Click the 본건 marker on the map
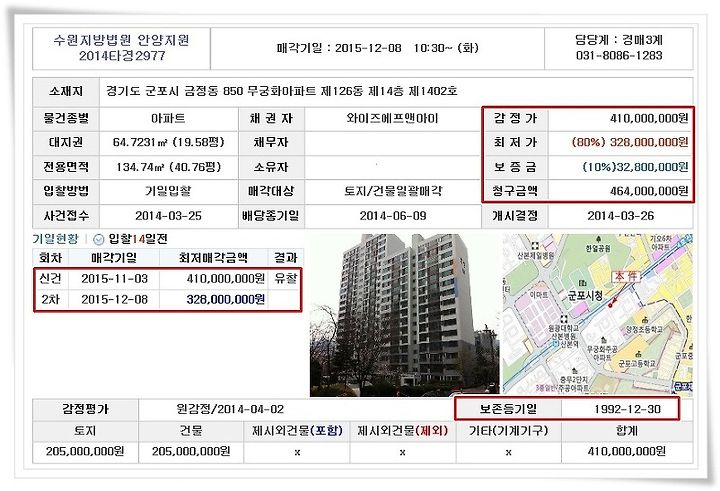The height and width of the screenshot is (491, 720). (626, 277)
